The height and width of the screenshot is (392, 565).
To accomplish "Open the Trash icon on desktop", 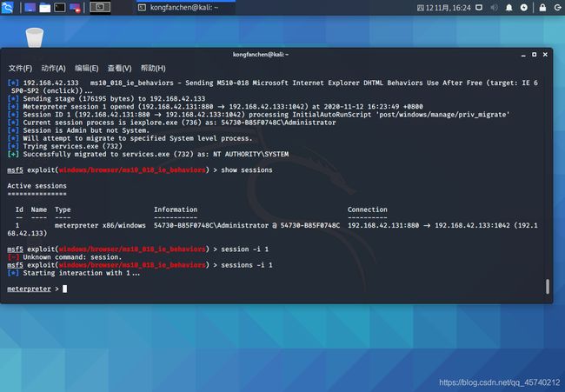I will (x=35, y=37).
